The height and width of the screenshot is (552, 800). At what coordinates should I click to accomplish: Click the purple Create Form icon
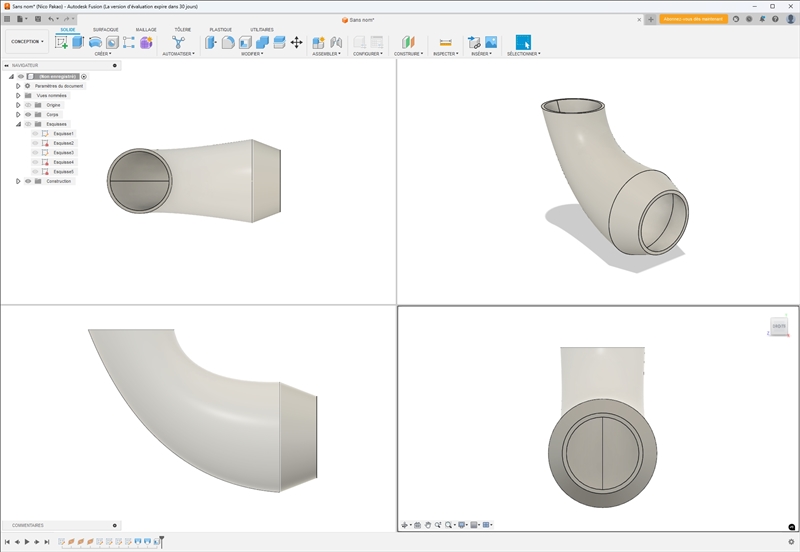[x=146, y=42]
